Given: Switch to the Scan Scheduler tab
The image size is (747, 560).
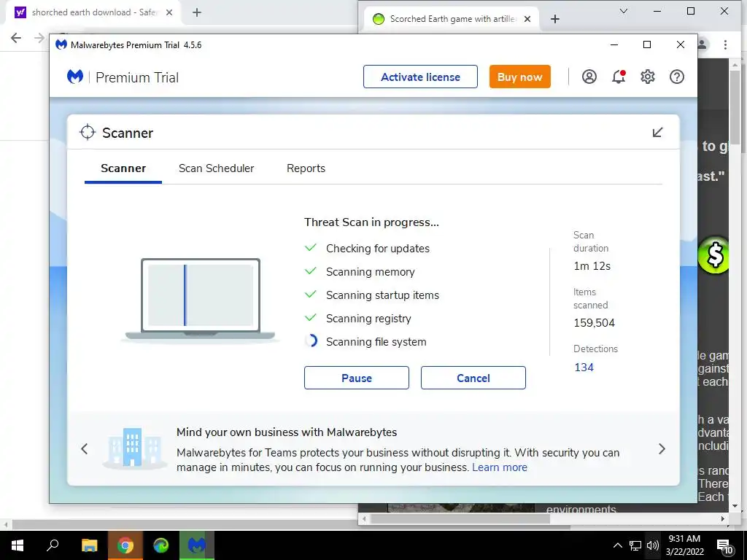Looking at the screenshot, I should (216, 168).
